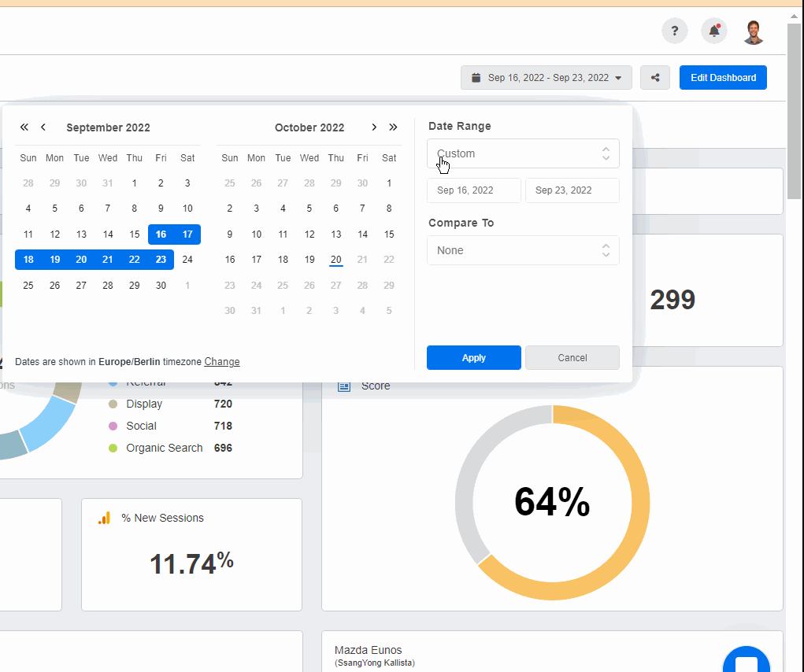Jump back a year with the double-left chevron
This screenshot has height=672, width=804.
coord(24,127)
